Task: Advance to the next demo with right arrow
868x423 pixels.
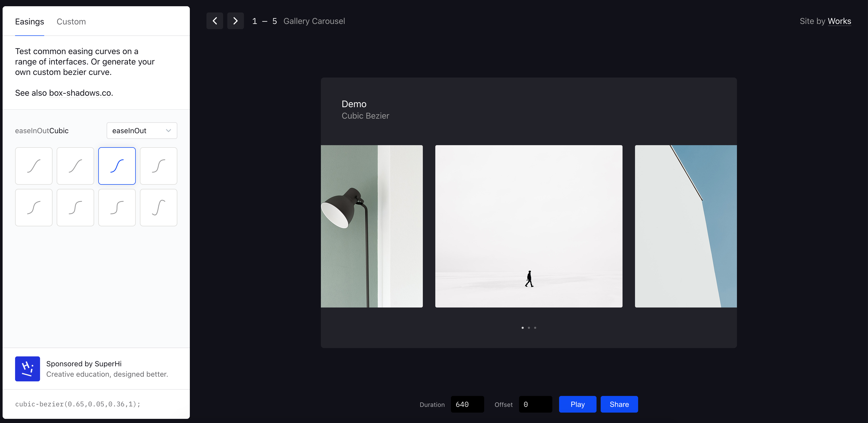Action: [x=235, y=21]
